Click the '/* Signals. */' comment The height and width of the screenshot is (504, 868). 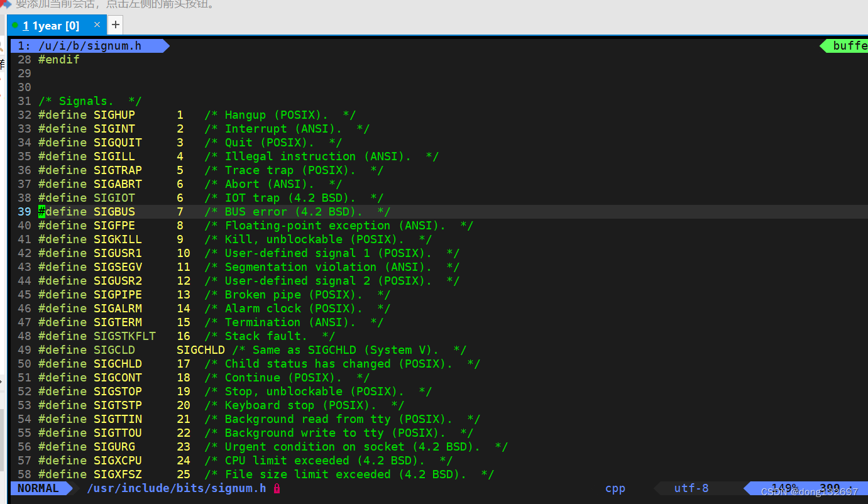[x=90, y=101]
